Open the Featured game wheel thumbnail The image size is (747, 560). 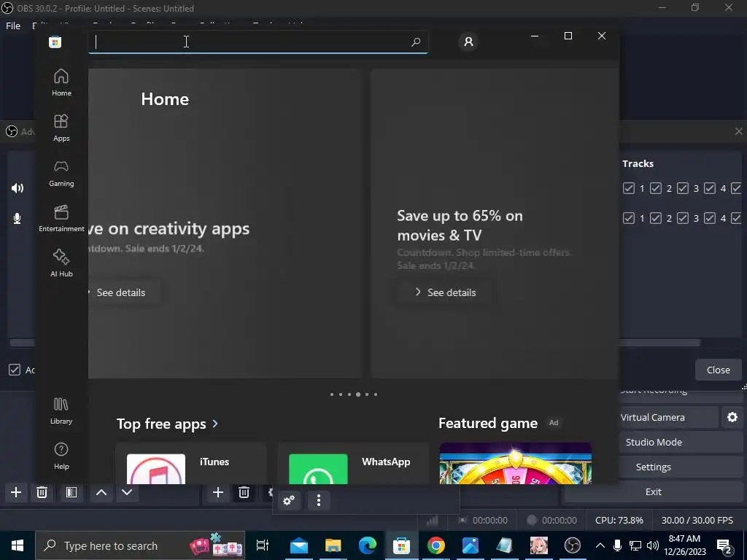click(x=516, y=463)
